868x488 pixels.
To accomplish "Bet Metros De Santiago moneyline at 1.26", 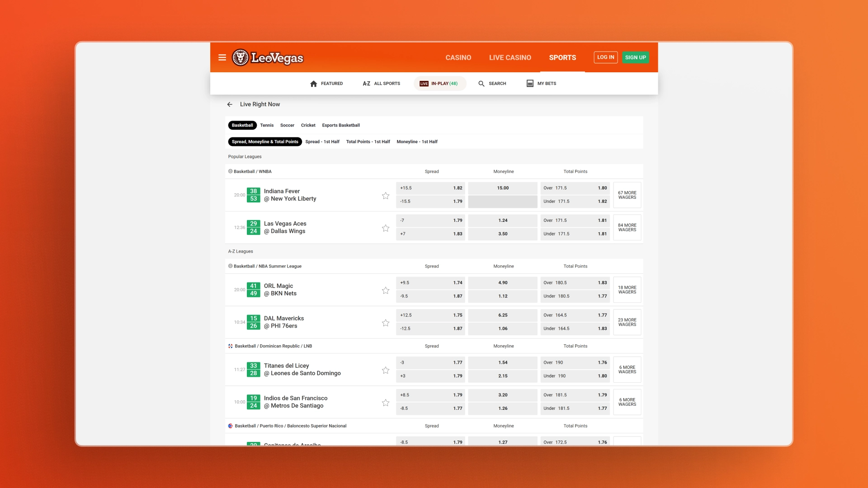I will [503, 408].
